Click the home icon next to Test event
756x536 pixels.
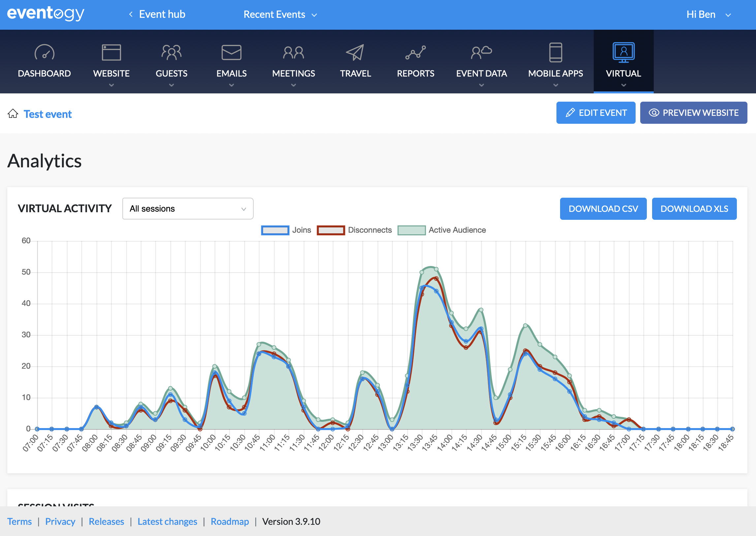(x=13, y=114)
